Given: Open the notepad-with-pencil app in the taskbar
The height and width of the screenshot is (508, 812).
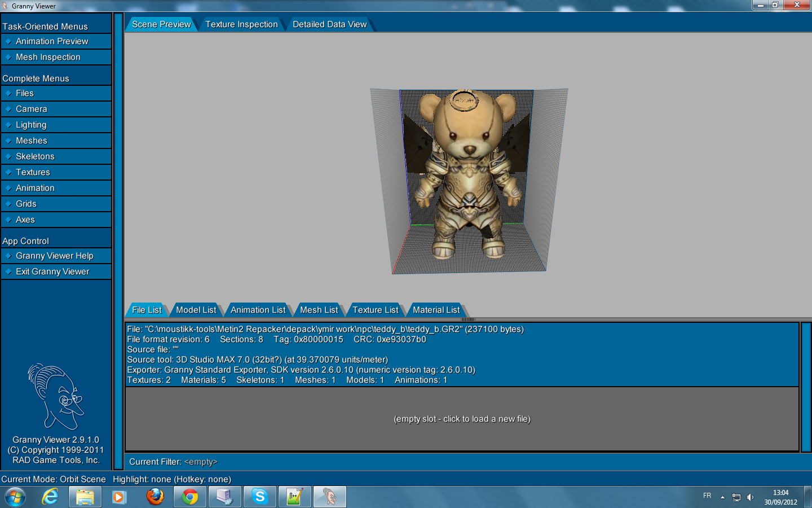Looking at the screenshot, I should (295, 497).
